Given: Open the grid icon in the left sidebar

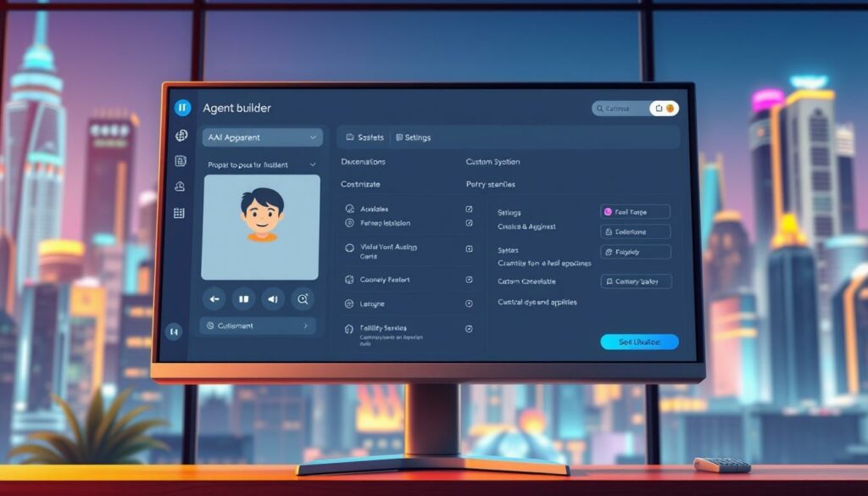Looking at the screenshot, I should [179, 214].
